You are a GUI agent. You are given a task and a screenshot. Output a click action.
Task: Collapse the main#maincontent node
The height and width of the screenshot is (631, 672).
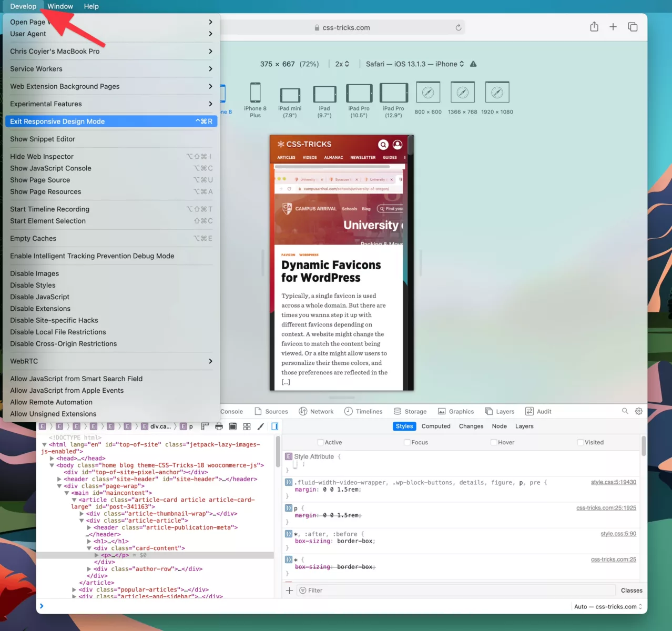(67, 493)
